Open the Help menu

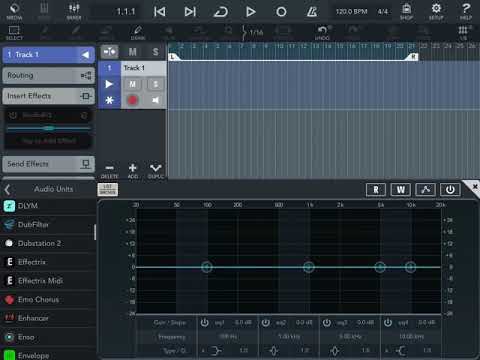466,11
